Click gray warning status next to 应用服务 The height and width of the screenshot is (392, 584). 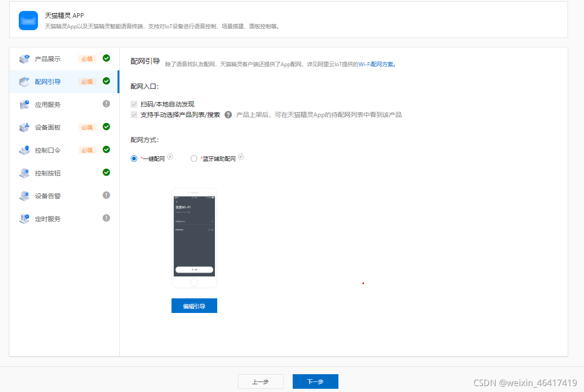(107, 104)
